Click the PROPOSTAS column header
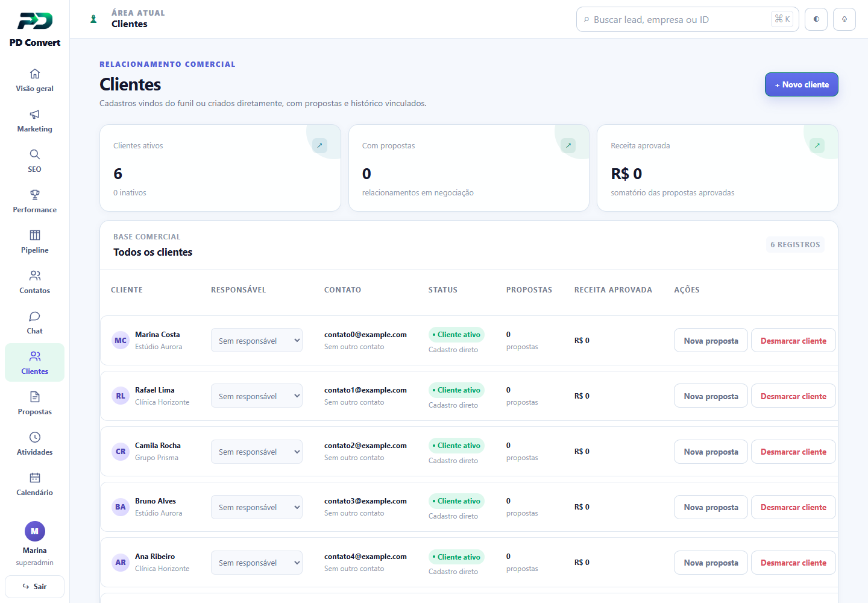This screenshot has height=603, width=868. pyautogui.click(x=529, y=290)
